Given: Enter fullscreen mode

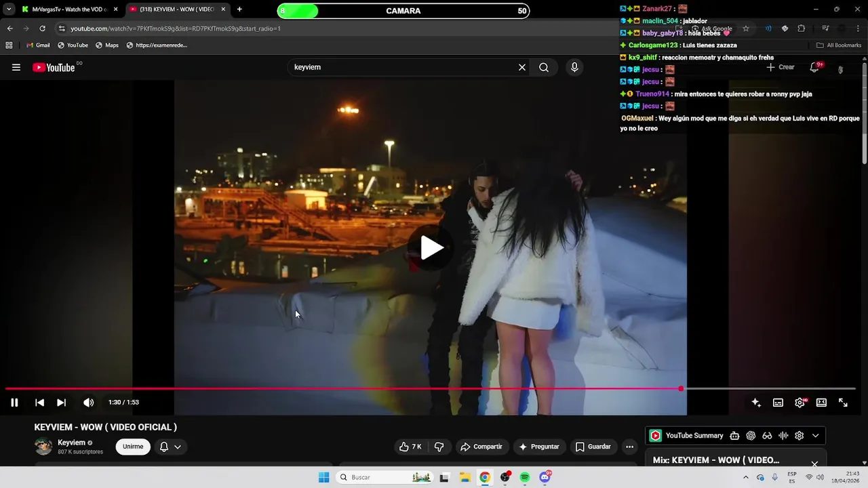Looking at the screenshot, I should point(843,403).
